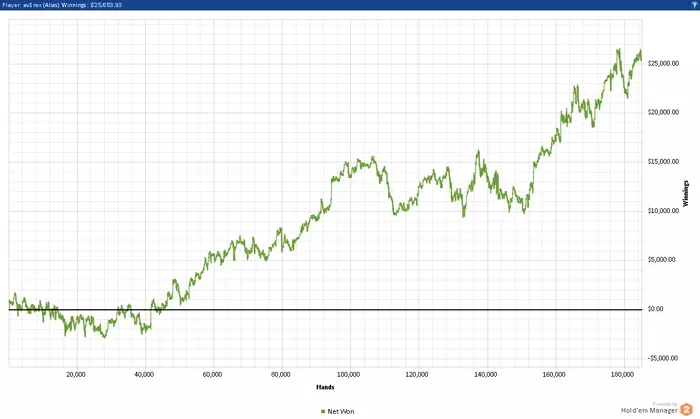Click the 40,000 hands axis label
Screen dimensions: 700x419
144,375
